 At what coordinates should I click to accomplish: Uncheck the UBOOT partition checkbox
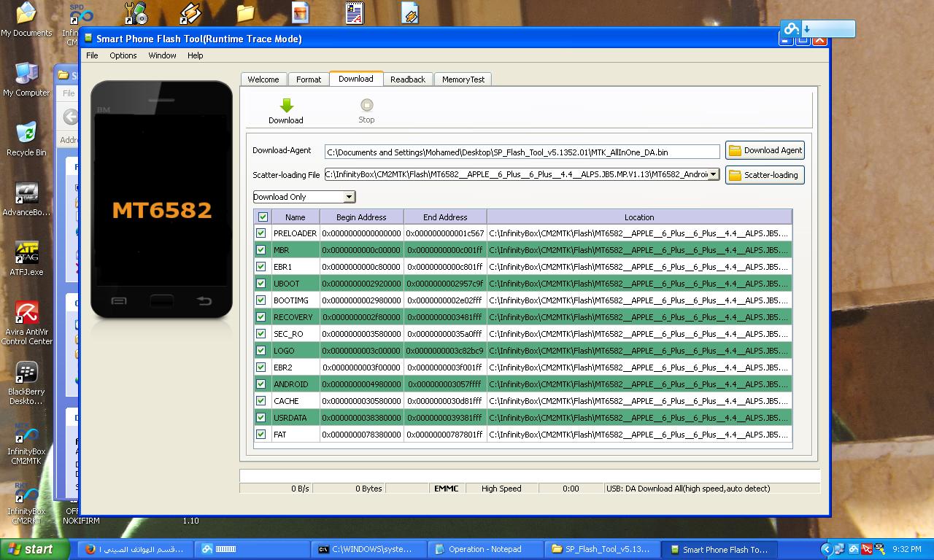[260, 284]
